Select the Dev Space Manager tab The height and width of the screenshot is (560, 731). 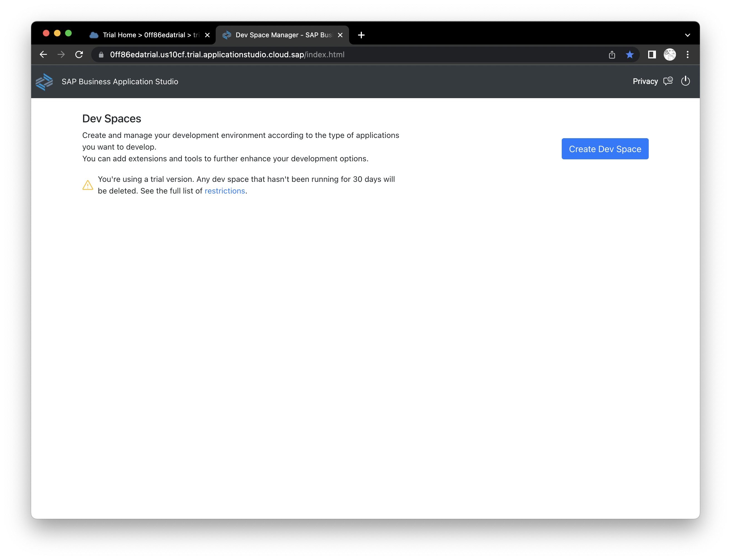click(283, 35)
